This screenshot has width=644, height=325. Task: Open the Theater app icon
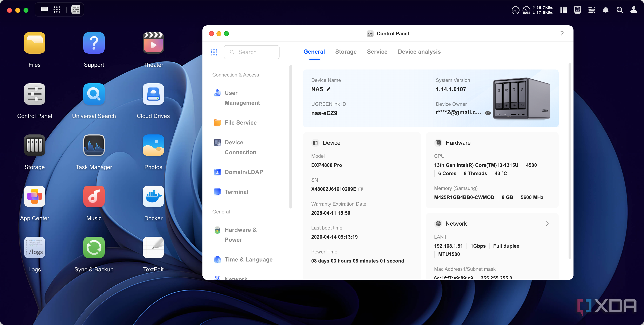click(153, 43)
